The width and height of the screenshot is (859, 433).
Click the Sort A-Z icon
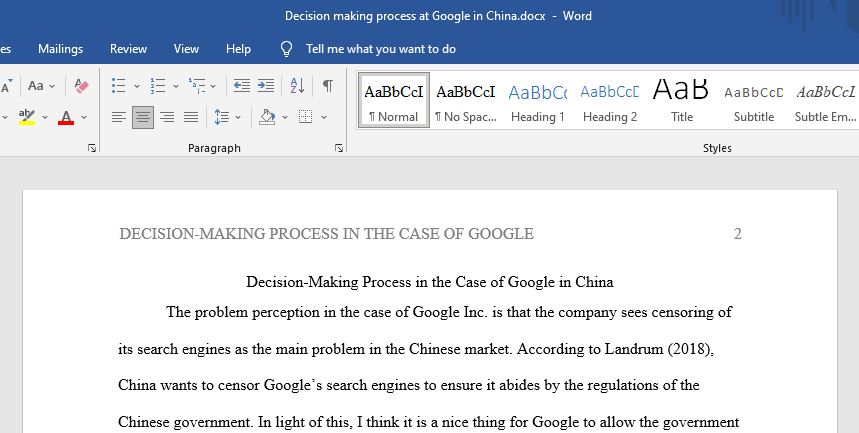pos(297,86)
